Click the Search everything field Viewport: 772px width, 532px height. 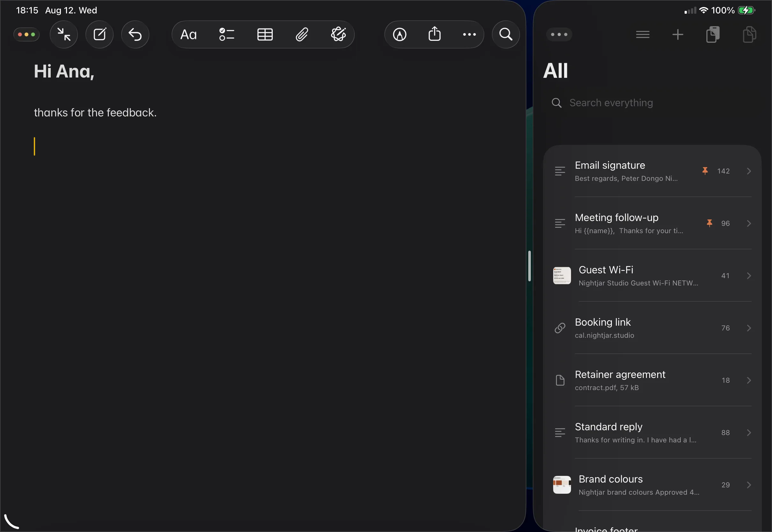click(x=652, y=103)
